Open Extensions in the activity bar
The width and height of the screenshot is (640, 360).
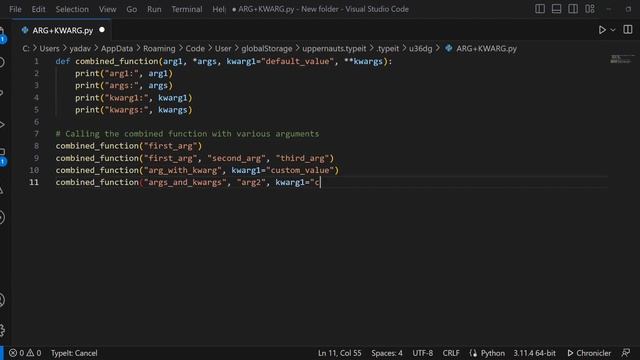click(3, 156)
